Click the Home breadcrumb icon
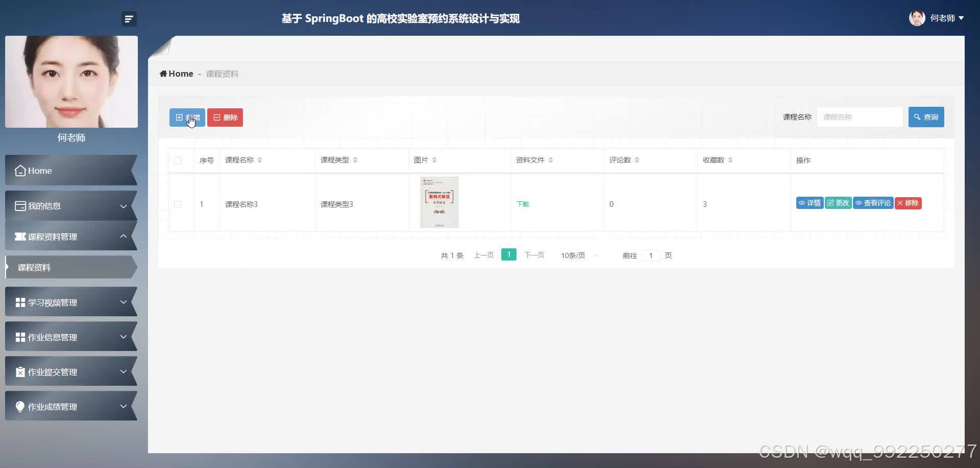980x468 pixels. (x=163, y=74)
